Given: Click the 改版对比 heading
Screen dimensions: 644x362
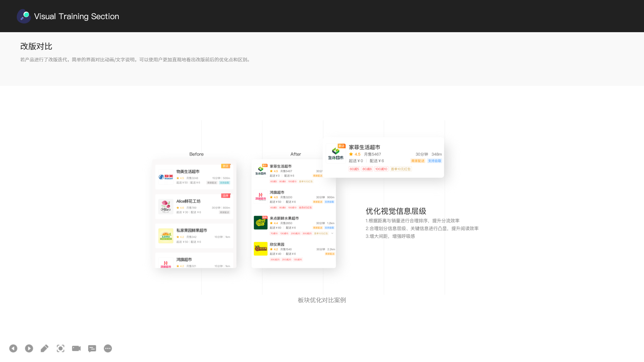Looking at the screenshot, I should [x=36, y=46].
